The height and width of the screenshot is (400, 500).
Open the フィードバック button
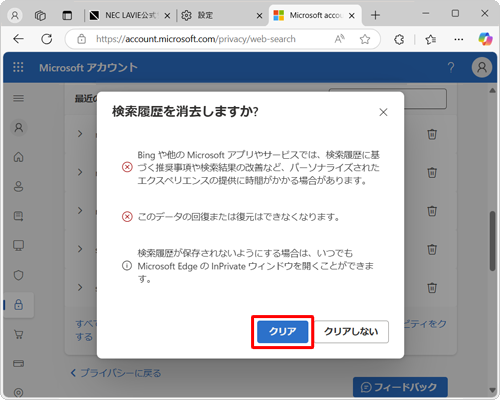pyautogui.click(x=400, y=387)
